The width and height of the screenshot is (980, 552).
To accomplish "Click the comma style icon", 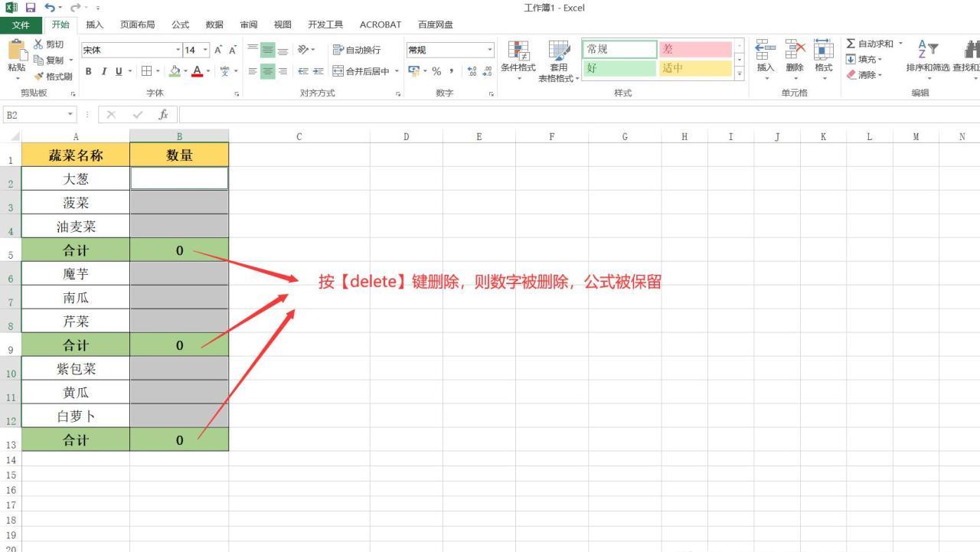I will [452, 71].
